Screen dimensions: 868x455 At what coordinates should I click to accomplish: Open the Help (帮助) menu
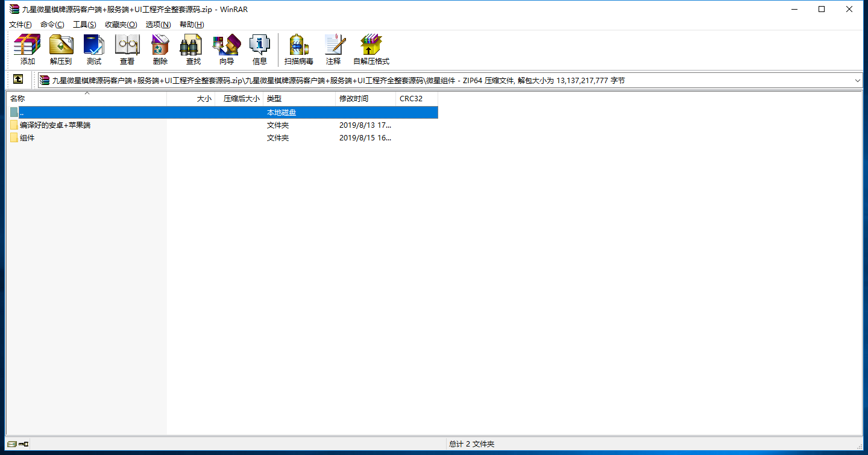click(192, 25)
